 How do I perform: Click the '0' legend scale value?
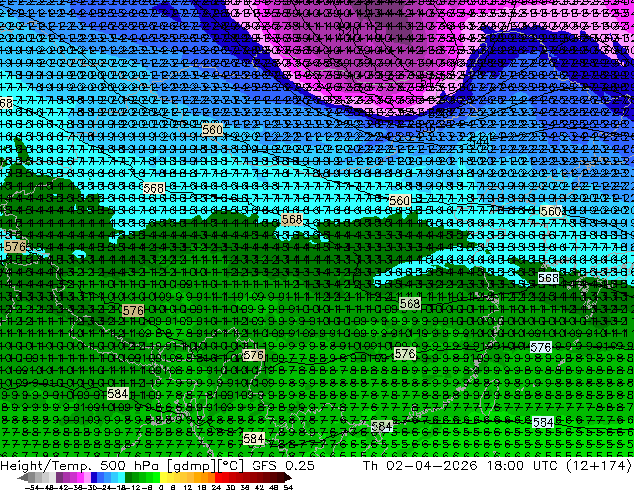point(161,487)
